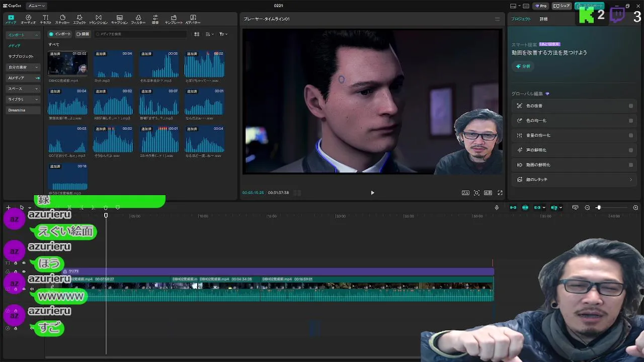Click the player fullscreen icon
This screenshot has height=362, width=644.
pos(500,193)
